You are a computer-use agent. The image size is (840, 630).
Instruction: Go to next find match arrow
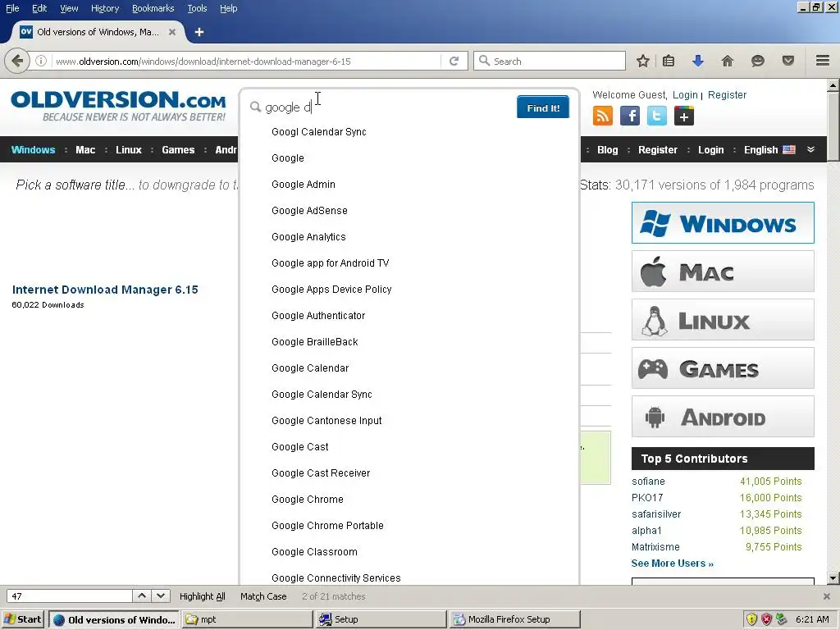click(x=161, y=596)
